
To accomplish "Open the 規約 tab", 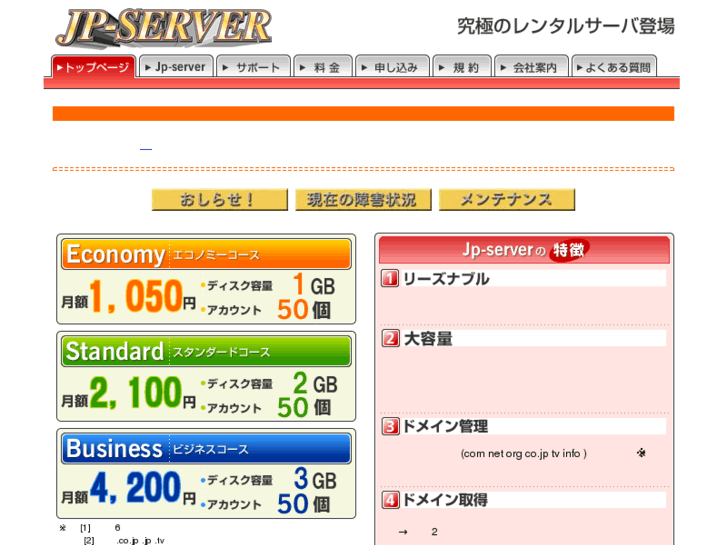I will [462, 67].
